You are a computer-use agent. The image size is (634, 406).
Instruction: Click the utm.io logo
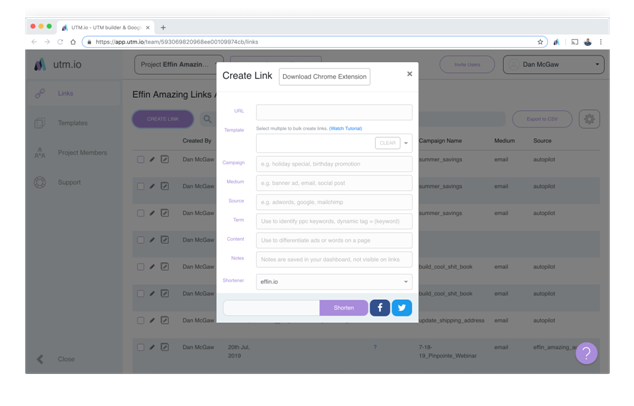57,64
